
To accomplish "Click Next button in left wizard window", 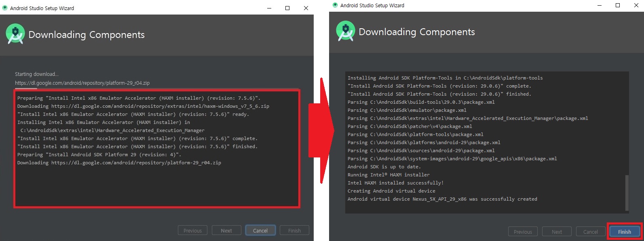I will [x=226, y=231].
